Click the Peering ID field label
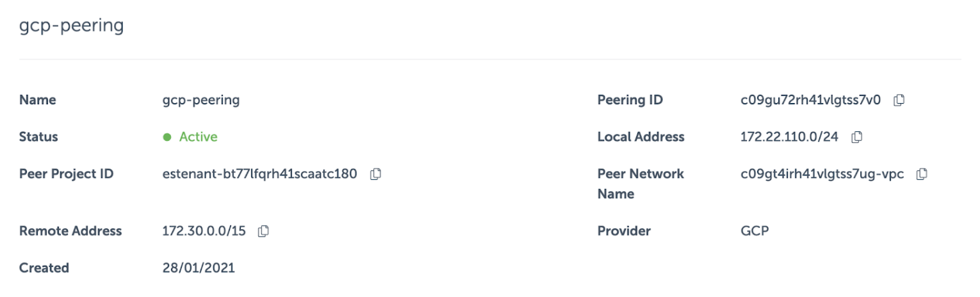This screenshot has height=297, width=980. tap(630, 100)
